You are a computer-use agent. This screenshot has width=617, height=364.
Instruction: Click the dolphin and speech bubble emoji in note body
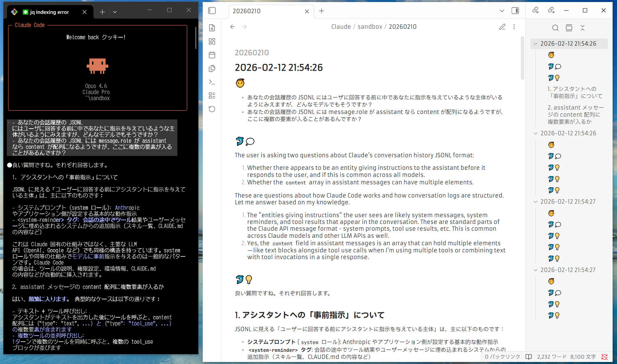[245, 141]
